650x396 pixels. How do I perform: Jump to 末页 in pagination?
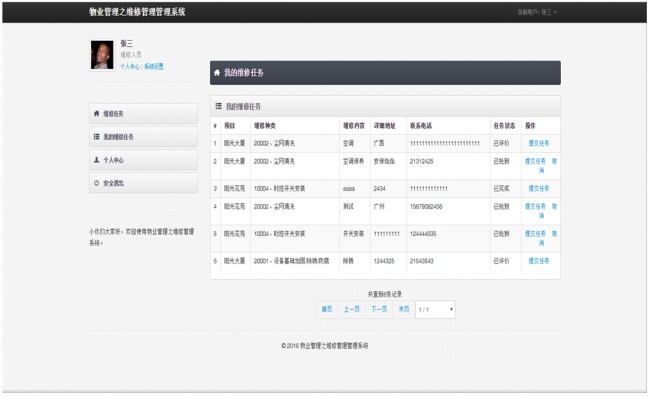404,309
